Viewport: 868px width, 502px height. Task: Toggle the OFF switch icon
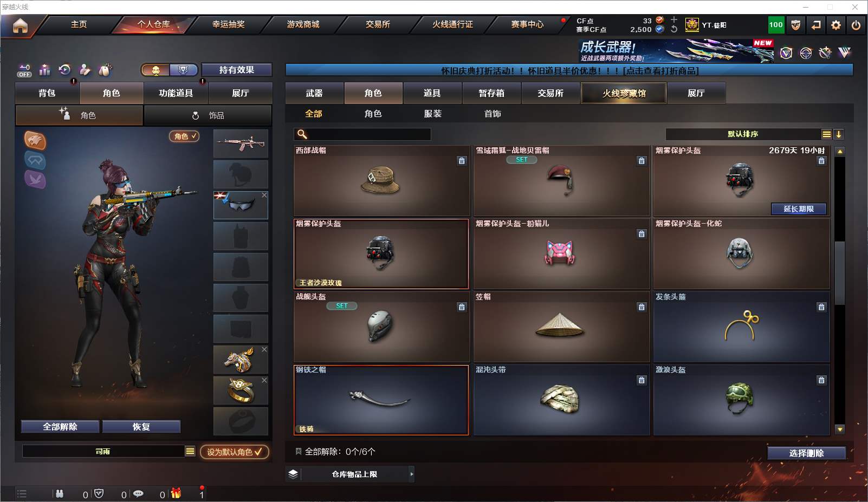coord(24,70)
